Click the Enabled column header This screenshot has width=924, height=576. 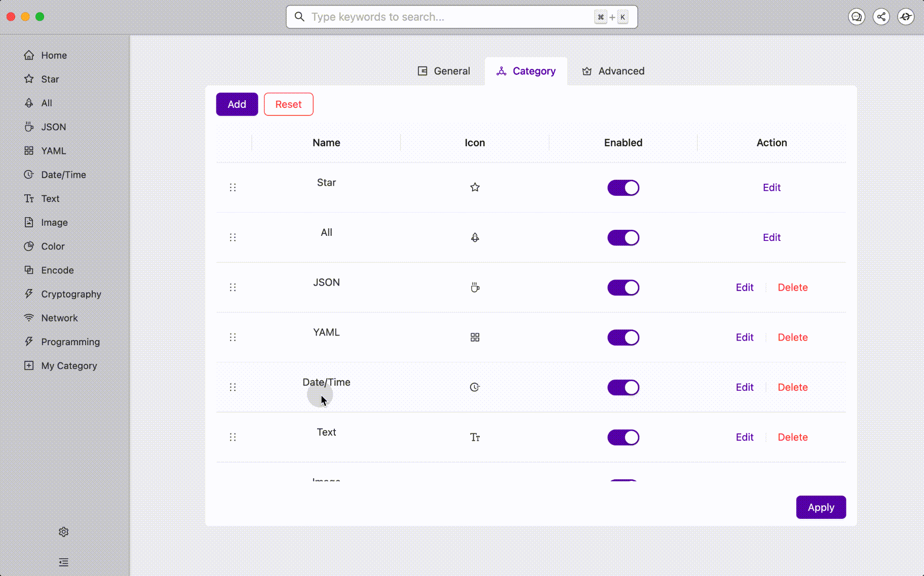click(x=623, y=143)
